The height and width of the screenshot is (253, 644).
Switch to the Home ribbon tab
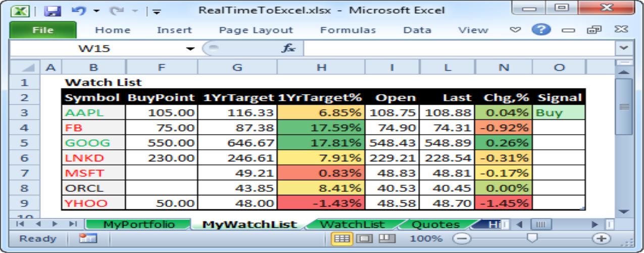(x=113, y=30)
